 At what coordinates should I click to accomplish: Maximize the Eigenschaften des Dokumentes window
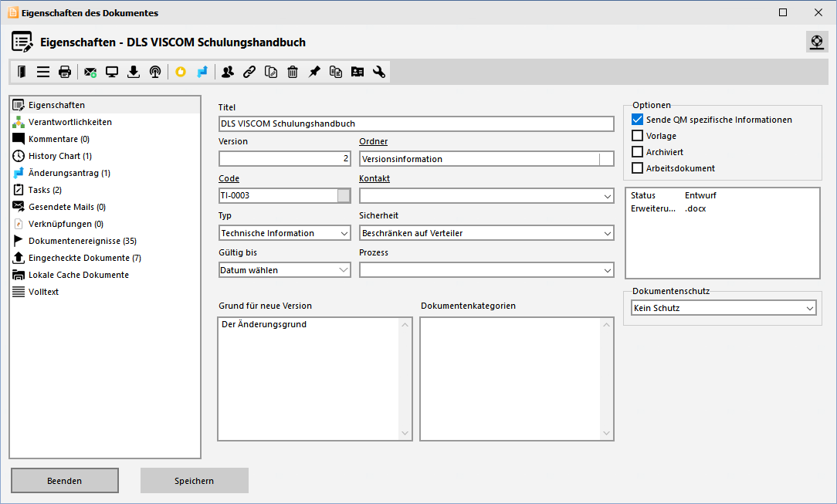click(783, 12)
